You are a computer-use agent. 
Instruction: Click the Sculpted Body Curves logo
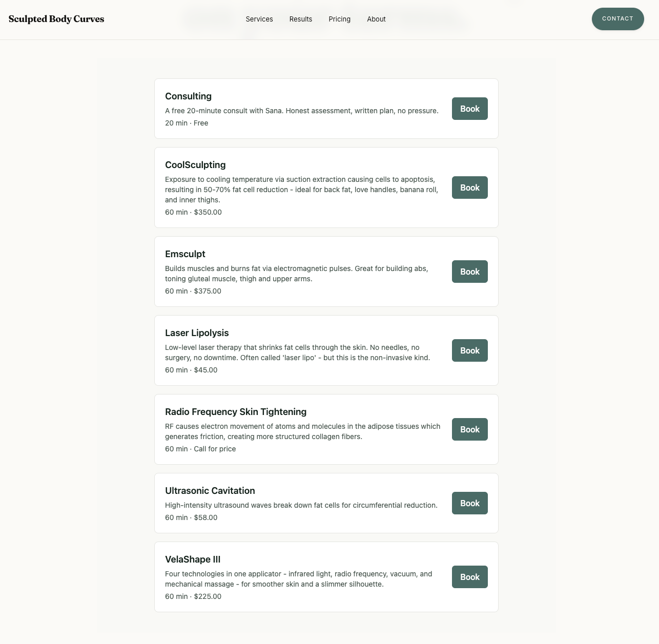[x=56, y=19]
